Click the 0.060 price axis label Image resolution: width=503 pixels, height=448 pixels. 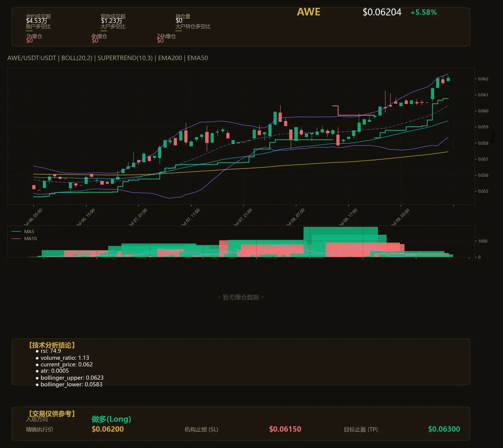pos(483,111)
